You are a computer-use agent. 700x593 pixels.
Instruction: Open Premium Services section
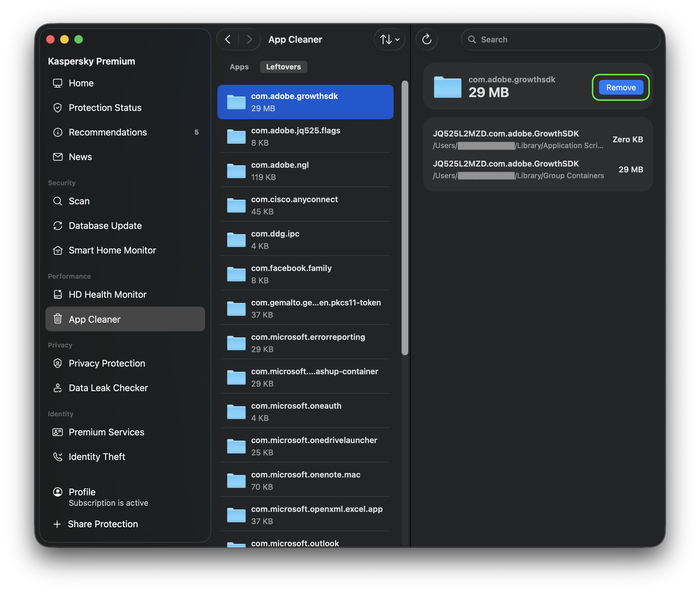coord(125,432)
